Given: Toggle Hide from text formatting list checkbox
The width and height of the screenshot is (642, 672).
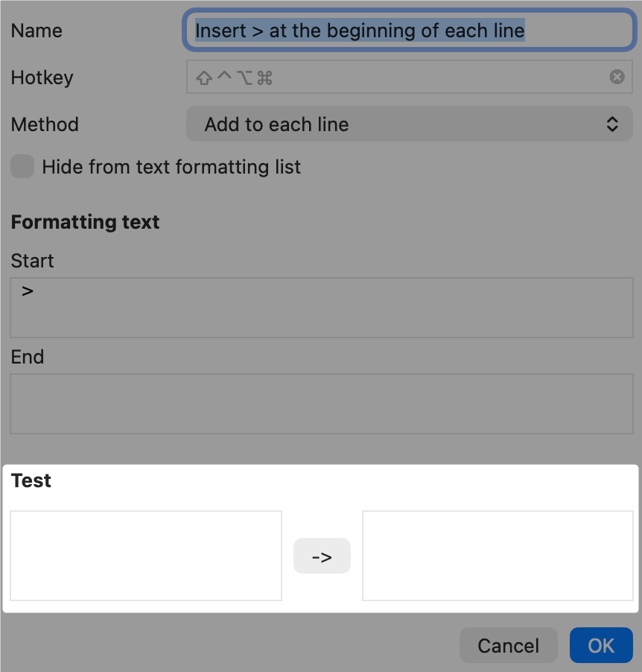Looking at the screenshot, I should click(x=22, y=166).
